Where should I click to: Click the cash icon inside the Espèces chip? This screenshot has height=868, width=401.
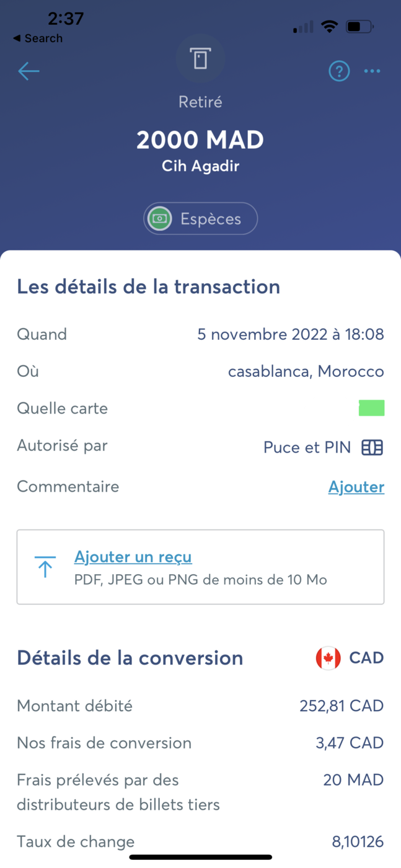(x=159, y=218)
